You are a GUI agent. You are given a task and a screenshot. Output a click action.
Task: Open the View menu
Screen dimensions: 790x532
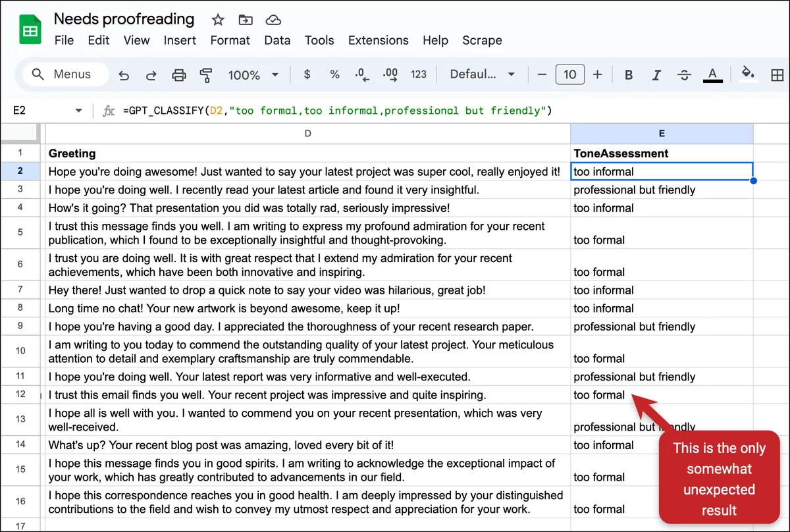[136, 40]
